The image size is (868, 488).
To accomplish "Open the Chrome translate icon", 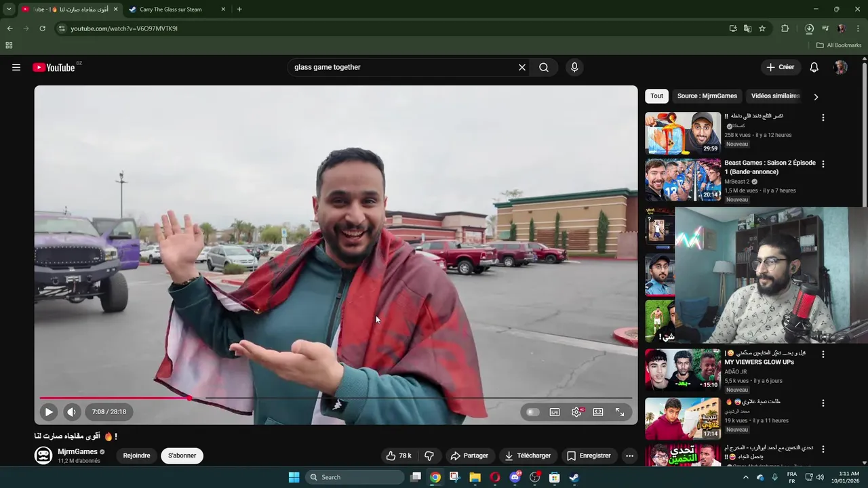I will tap(747, 28).
